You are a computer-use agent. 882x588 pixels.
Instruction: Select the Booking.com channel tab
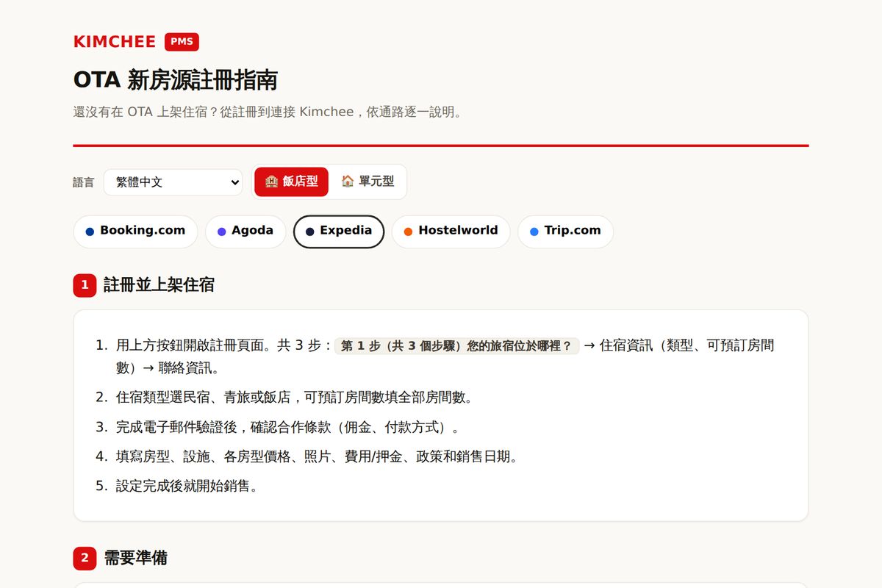coord(135,232)
